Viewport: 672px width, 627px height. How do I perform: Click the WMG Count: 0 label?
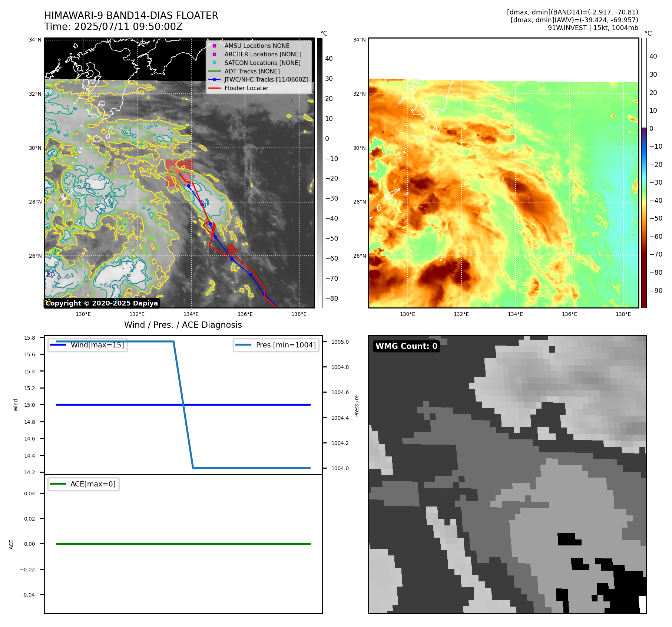pyautogui.click(x=407, y=346)
